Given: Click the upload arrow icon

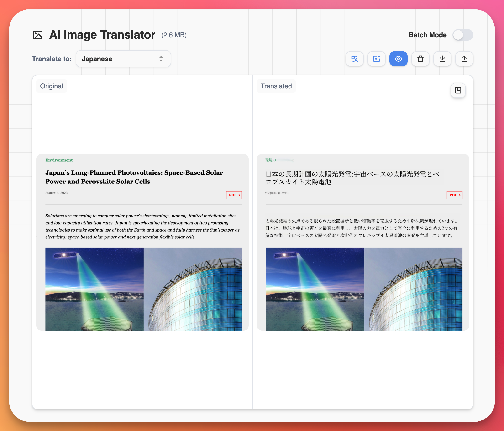Looking at the screenshot, I should coord(464,59).
